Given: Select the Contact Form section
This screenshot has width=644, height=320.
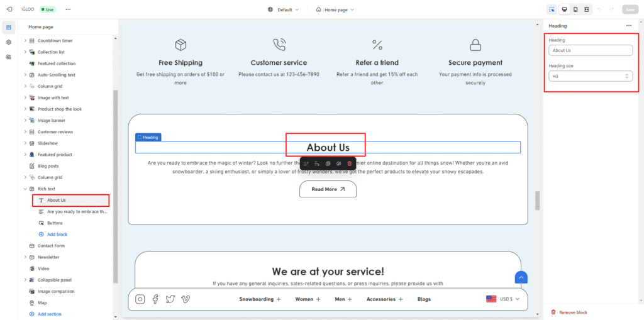Looking at the screenshot, I should point(51,246).
